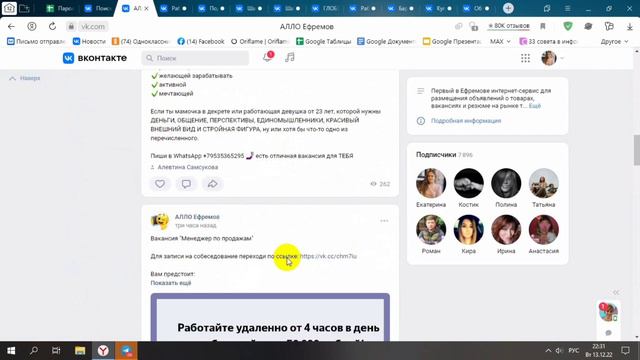Open subscriber Полина's avatar
The height and width of the screenshot is (360, 640).
click(506, 183)
